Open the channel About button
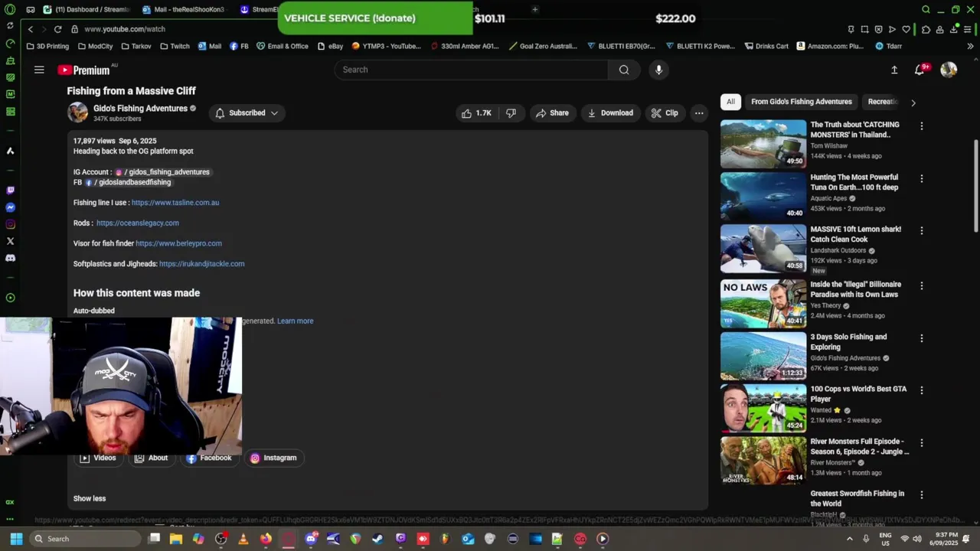The width and height of the screenshot is (980, 551). pyautogui.click(x=151, y=458)
